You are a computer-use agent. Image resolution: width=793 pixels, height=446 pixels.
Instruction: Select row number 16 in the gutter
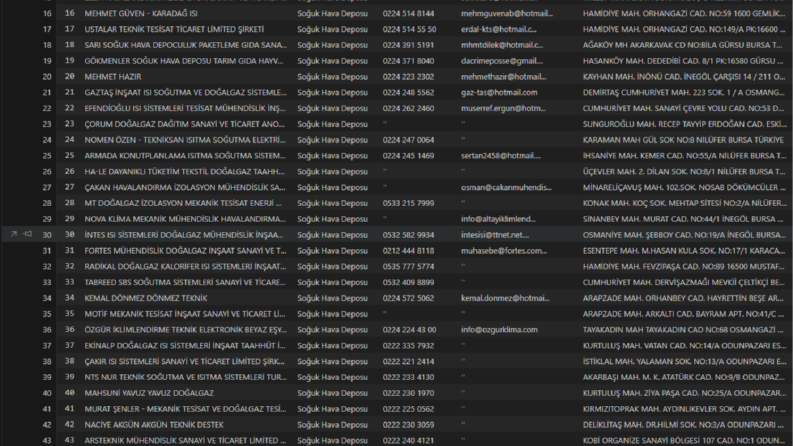(47, 14)
